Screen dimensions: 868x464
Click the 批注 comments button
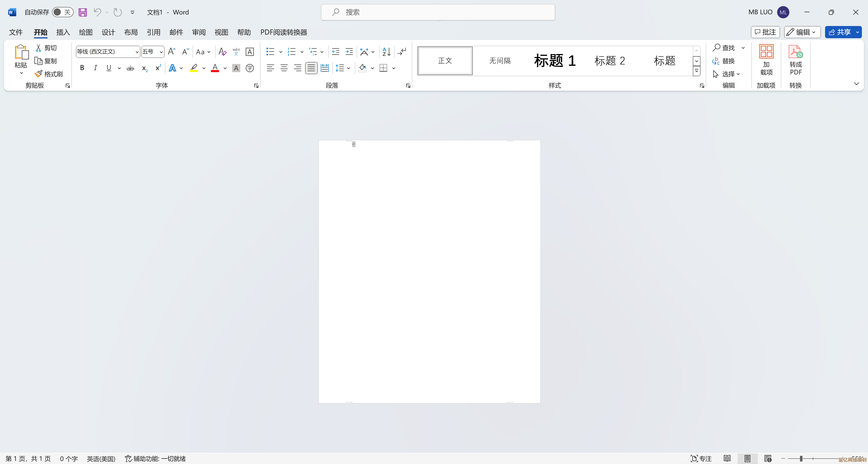765,32
